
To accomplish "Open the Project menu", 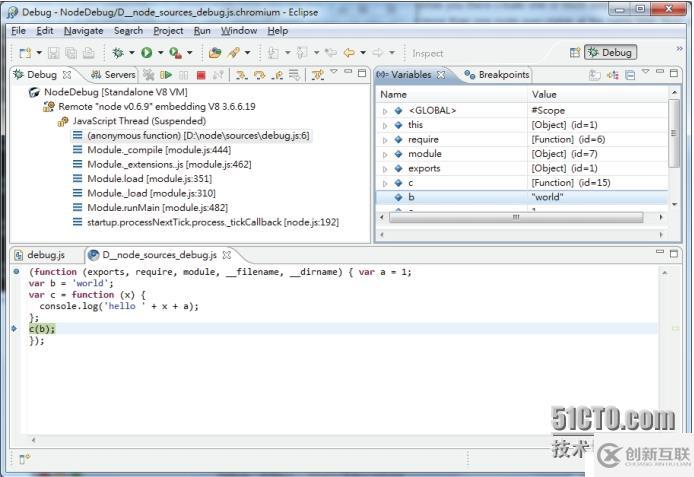I will click(x=168, y=31).
